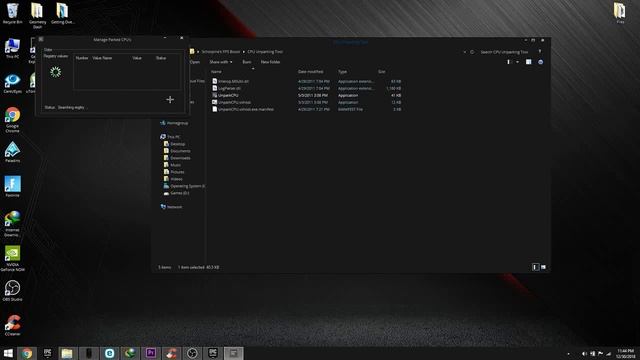Open Internet Download Manager taskbar icon
Screen dimensions: 640x360
pos(130,353)
